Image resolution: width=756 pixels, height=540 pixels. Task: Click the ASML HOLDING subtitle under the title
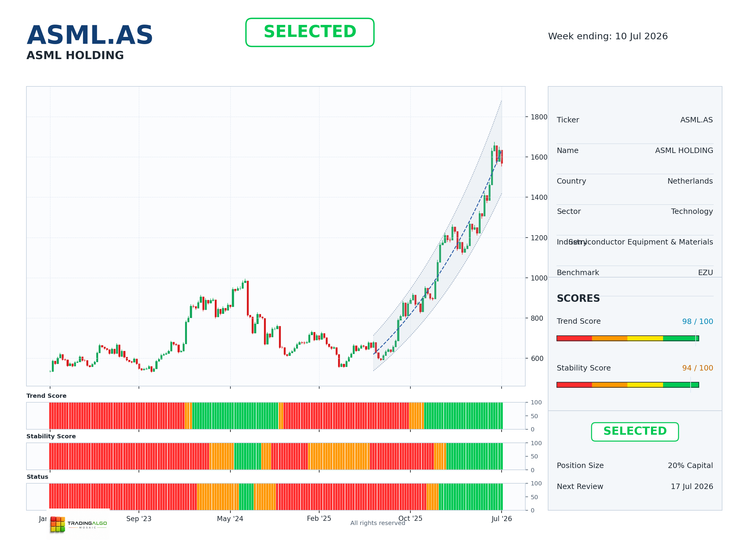click(x=75, y=55)
